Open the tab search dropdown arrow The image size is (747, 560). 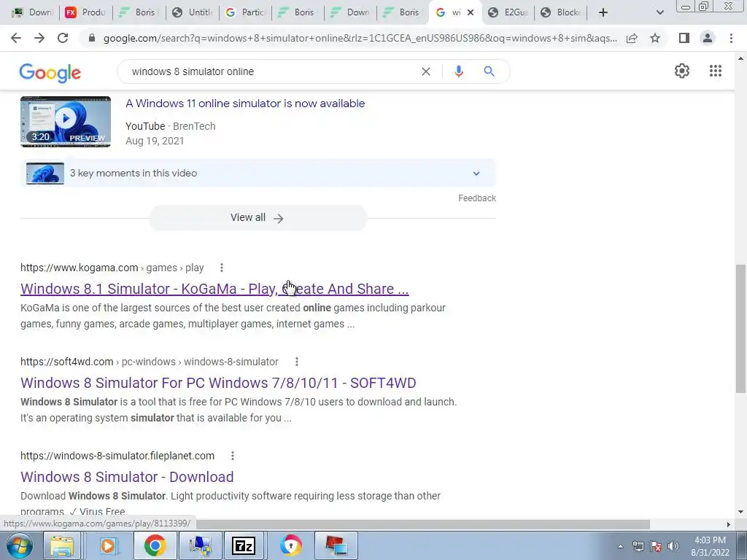659,12
